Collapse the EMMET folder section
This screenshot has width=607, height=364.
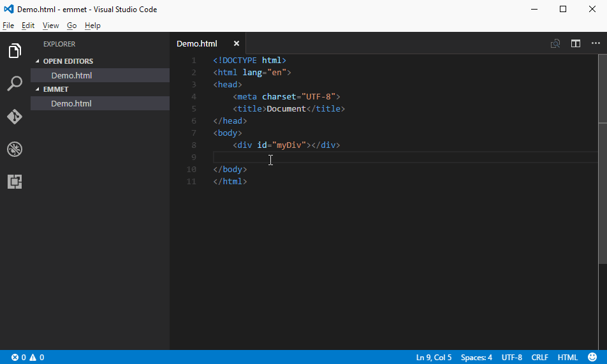[x=55, y=89]
